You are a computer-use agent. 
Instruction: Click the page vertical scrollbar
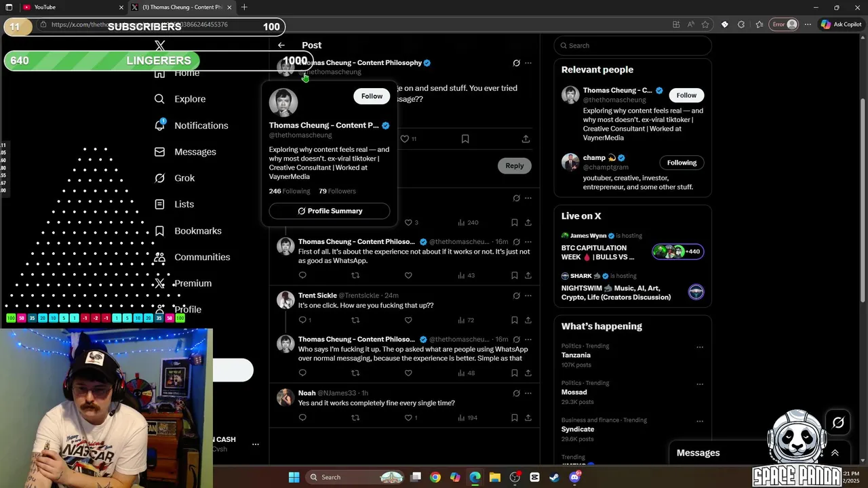(863, 200)
